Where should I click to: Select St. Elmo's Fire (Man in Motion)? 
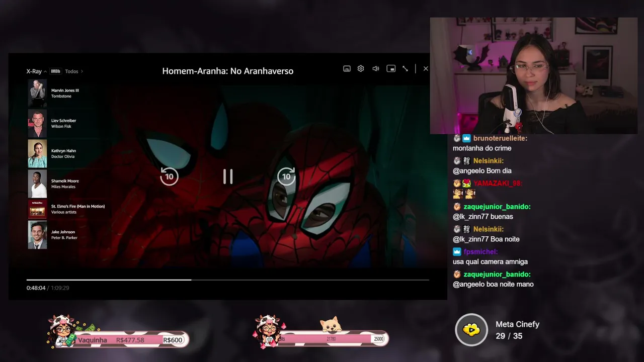point(78,206)
